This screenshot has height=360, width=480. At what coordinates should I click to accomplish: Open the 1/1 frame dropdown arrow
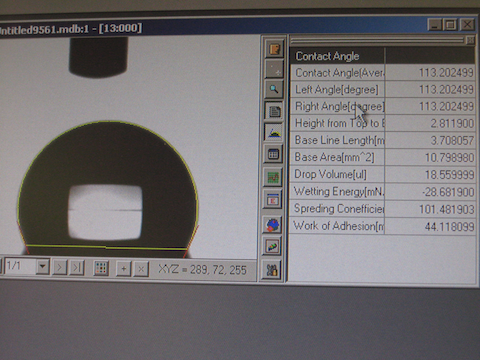(43, 267)
